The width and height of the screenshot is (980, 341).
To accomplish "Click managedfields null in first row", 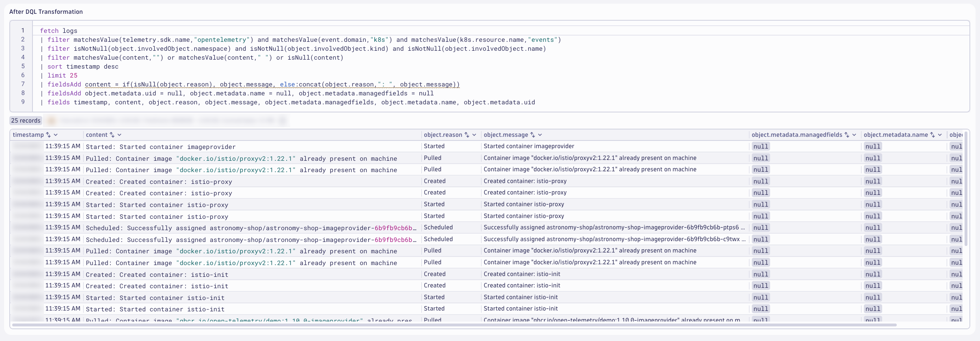I will coord(761,147).
